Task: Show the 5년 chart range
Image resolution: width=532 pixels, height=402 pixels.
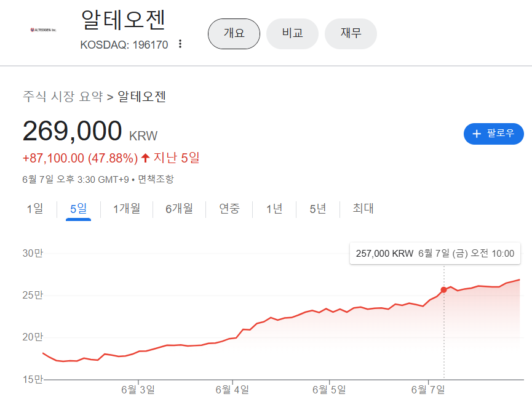Action: [x=318, y=209]
